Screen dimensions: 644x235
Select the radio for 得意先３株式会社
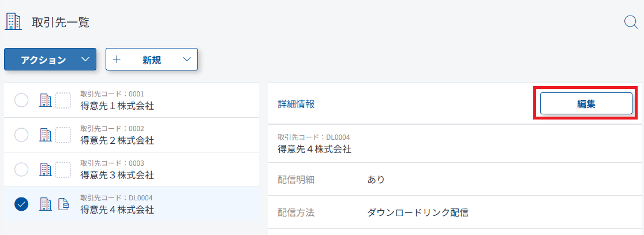tap(21, 170)
